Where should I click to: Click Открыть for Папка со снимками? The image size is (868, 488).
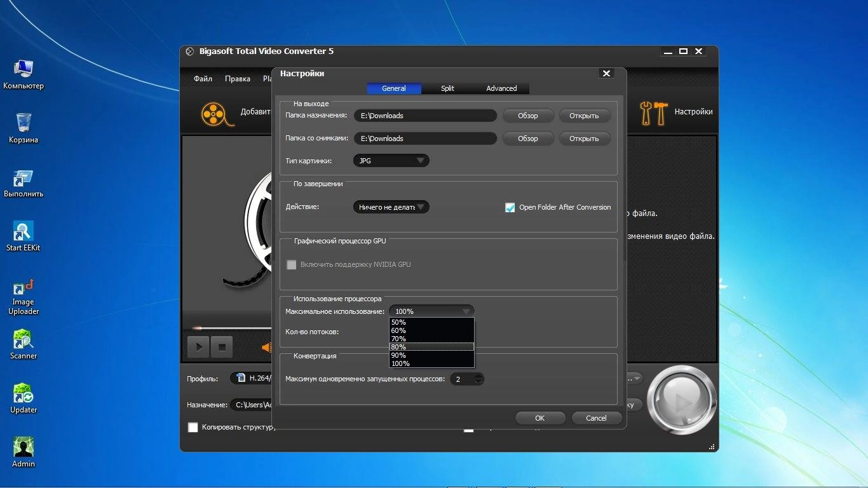(x=585, y=139)
